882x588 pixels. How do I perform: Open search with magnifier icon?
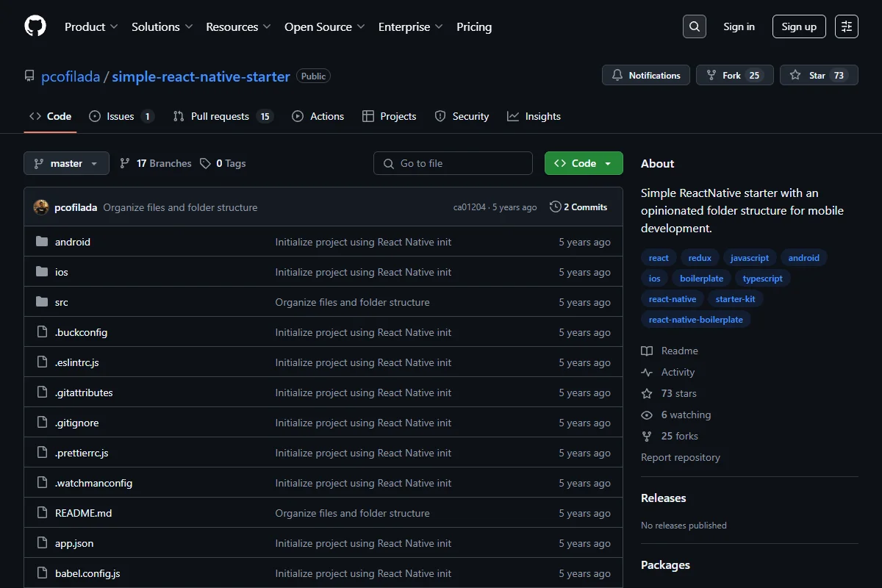point(694,26)
